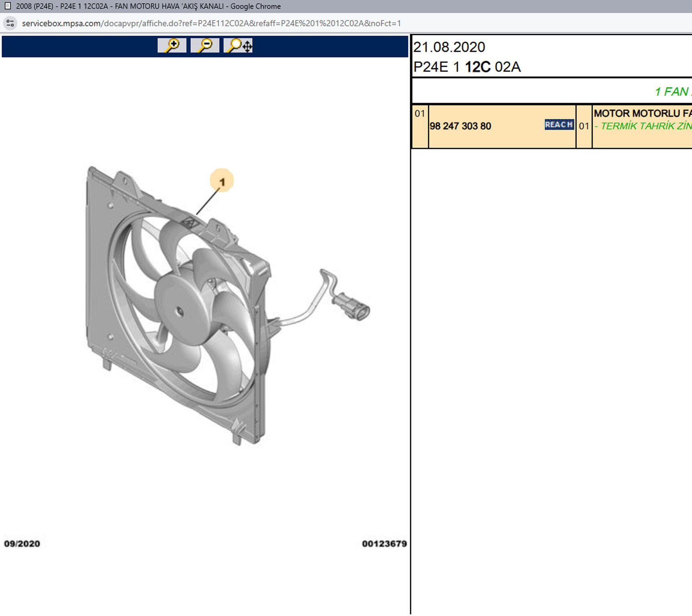Viewport: 692px width, 616px height.
Task: Click the page icon in title bar
Action: pos(8,6)
